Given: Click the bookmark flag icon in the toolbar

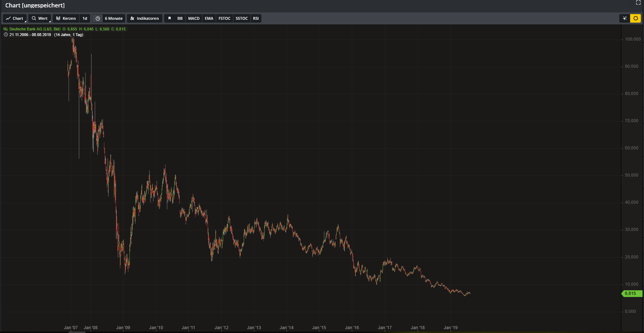Looking at the screenshot, I should click(x=169, y=18).
